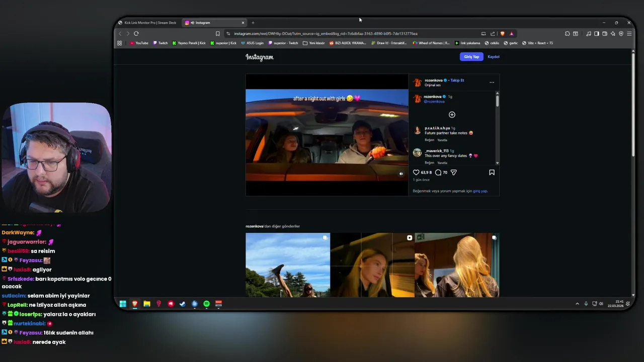
Task: Reload the page
Action: coord(136,34)
